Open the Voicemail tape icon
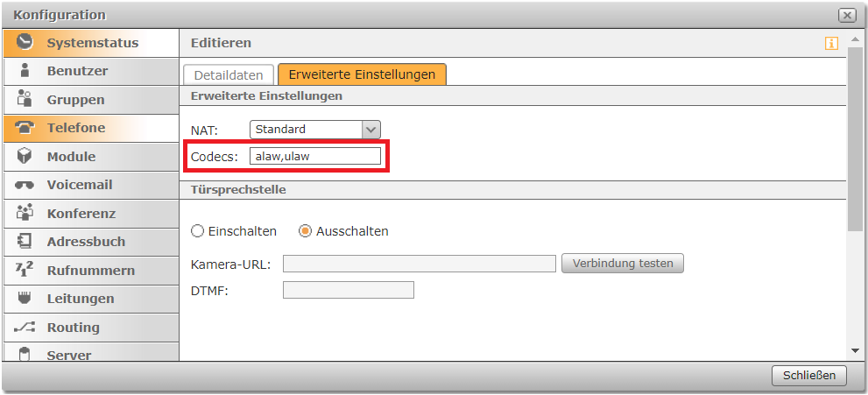The width and height of the screenshot is (868, 395). (25, 185)
